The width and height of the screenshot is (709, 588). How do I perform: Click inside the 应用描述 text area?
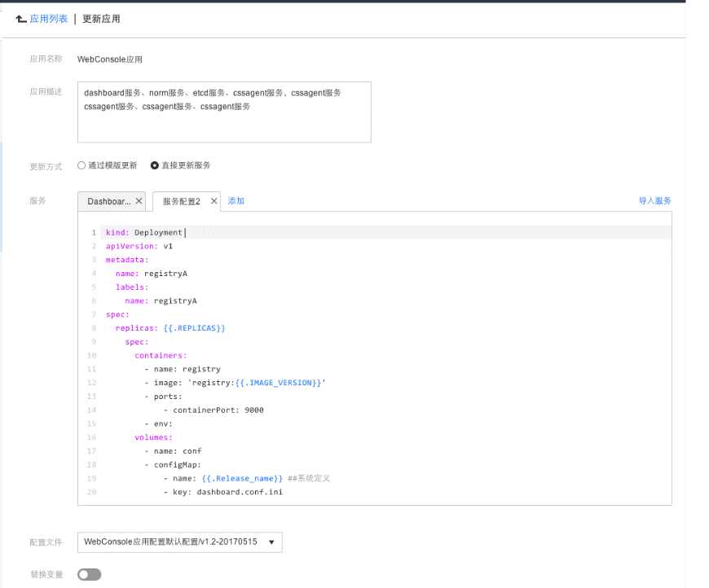224,112
